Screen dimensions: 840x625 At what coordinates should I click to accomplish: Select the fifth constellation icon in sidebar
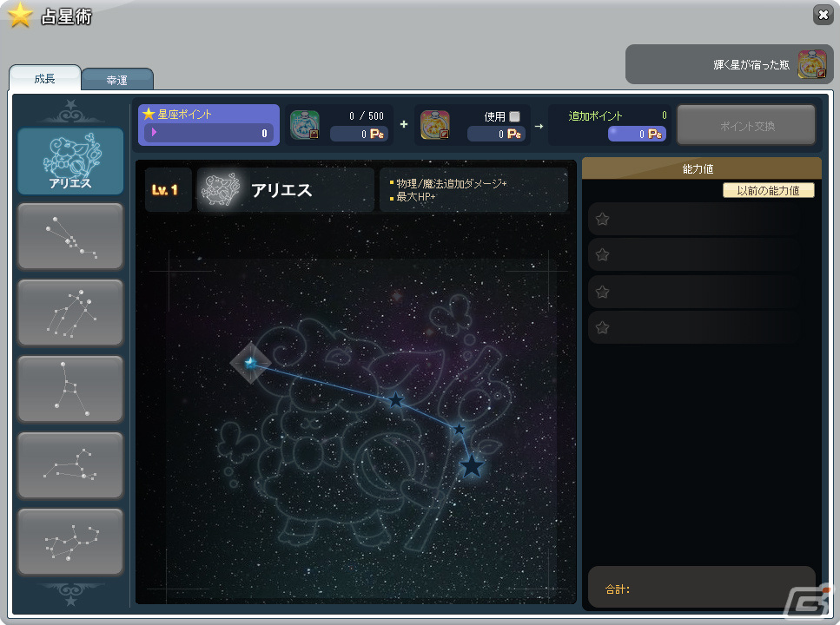click(70, 465)
